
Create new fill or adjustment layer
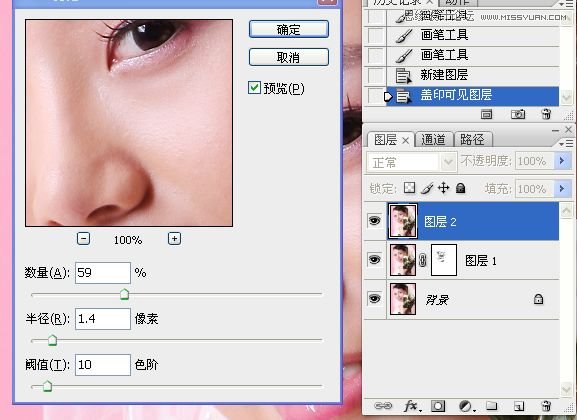pyautogui.click(x=466, y=406)
